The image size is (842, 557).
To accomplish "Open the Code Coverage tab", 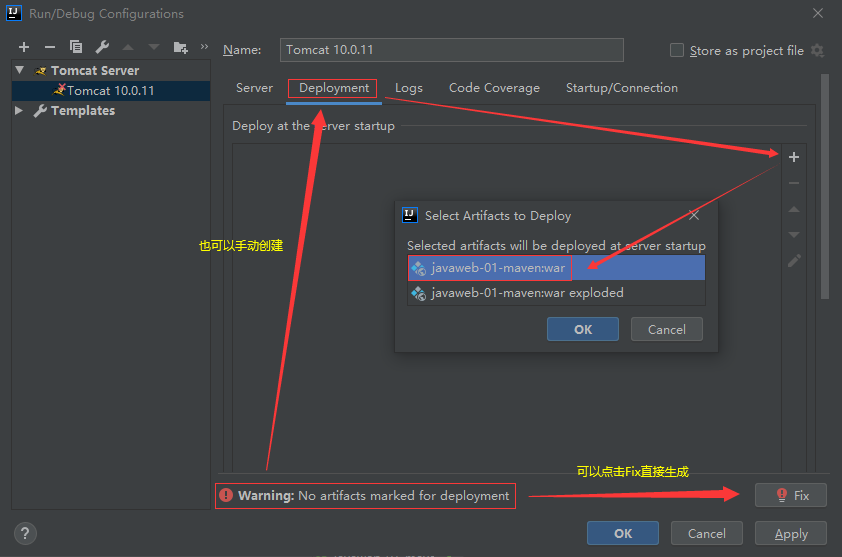I will click(x=494, y=88).
